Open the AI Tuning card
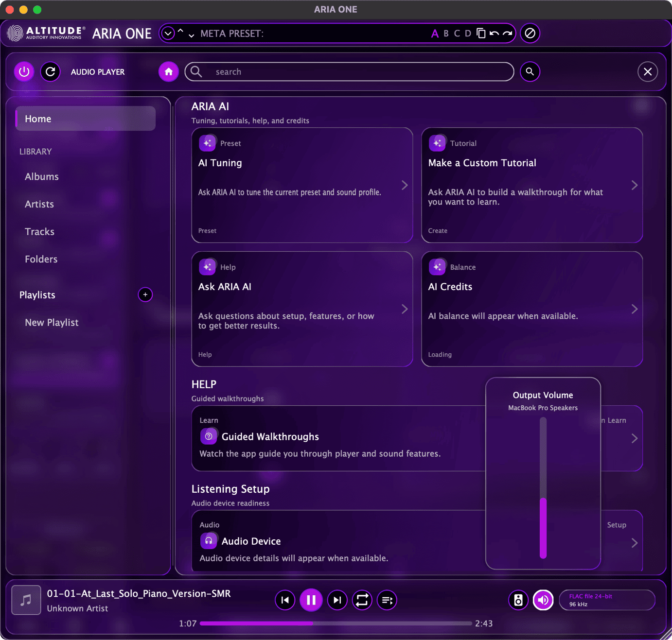The width and height of the screenshot is (672, 640). [302, 185]
